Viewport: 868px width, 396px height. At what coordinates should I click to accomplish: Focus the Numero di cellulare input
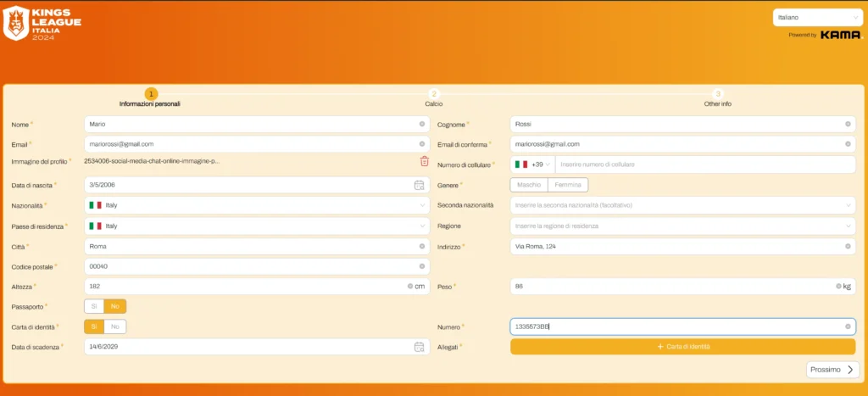click(x=705, y=165)
